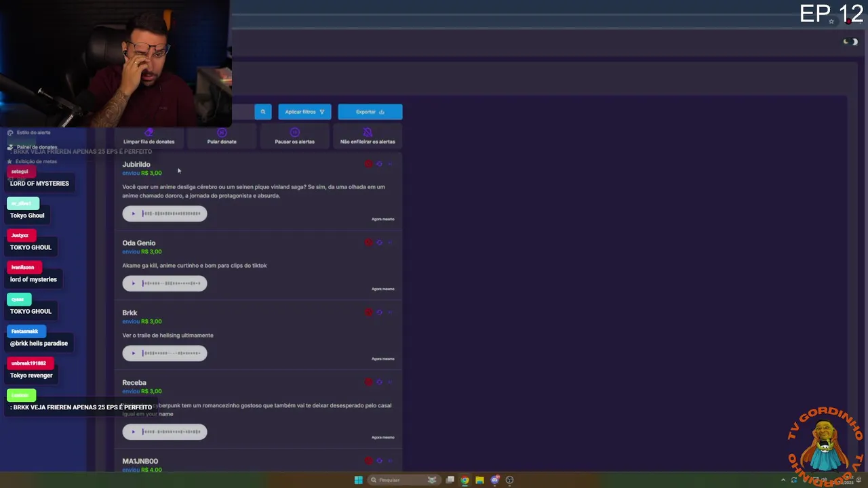
Task: Open Discord from the taskbar
Action: [x=495, y=480]
